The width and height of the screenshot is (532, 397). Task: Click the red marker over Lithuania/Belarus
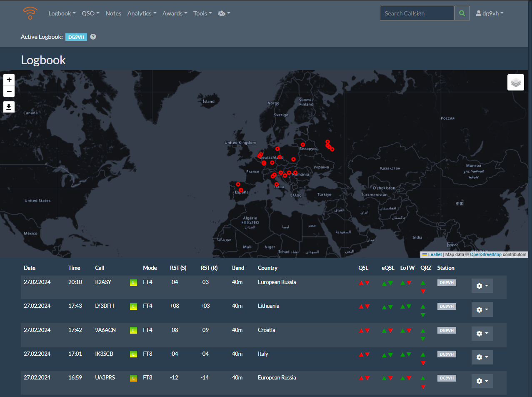(303, 145)
